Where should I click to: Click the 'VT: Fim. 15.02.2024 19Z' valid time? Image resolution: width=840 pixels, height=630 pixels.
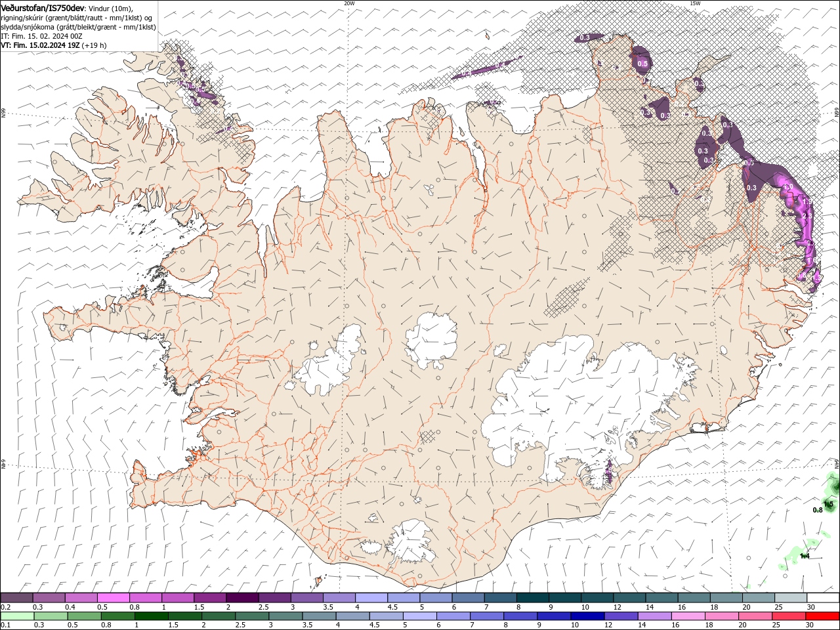pyautogui.click(x=41, y=45)
